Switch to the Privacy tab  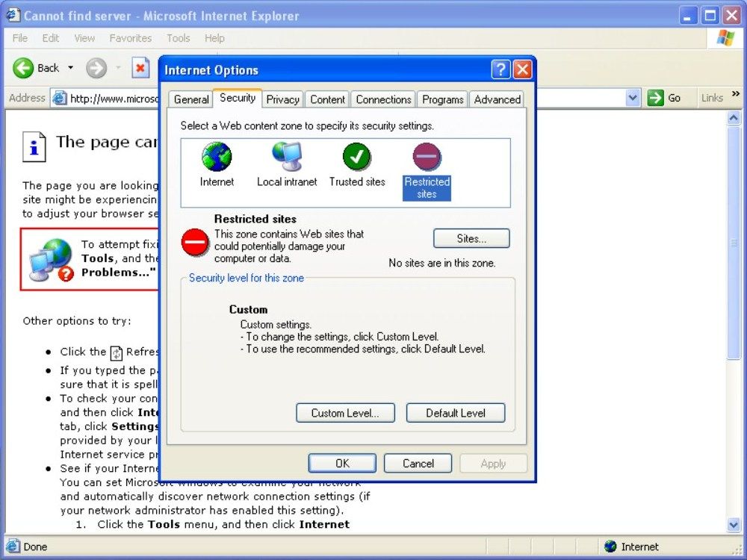[283, 99]
